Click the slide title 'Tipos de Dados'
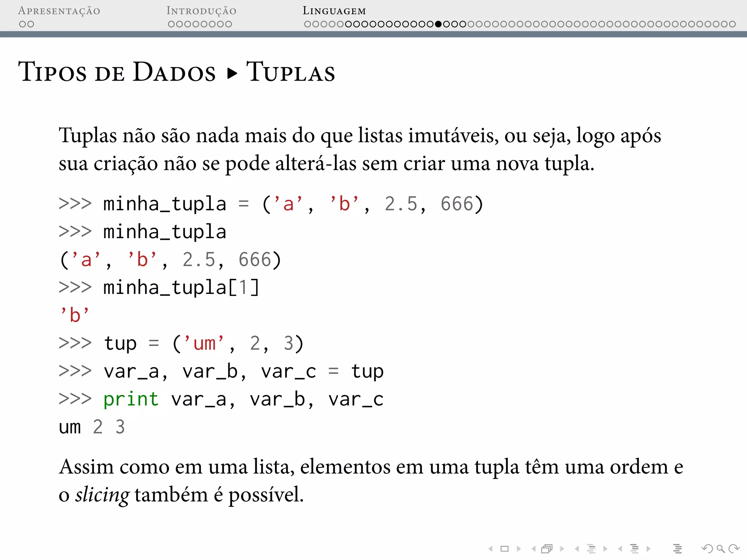Screen dimensions: 747x560 (x=117, y=72)
